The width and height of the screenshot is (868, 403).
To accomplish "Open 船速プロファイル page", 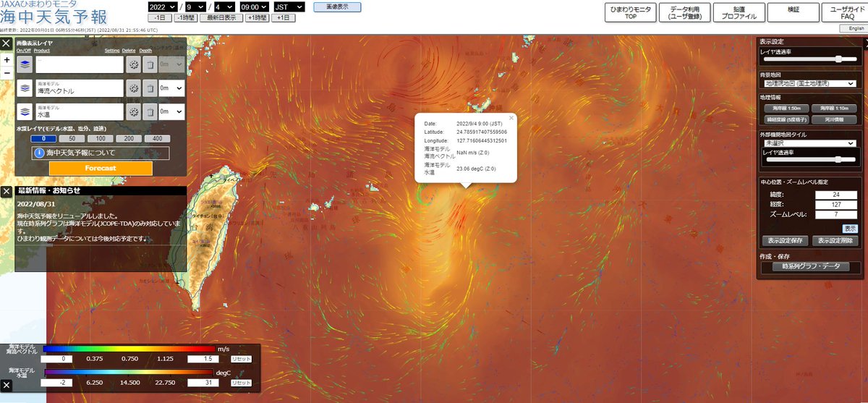I will coord(739,13).
